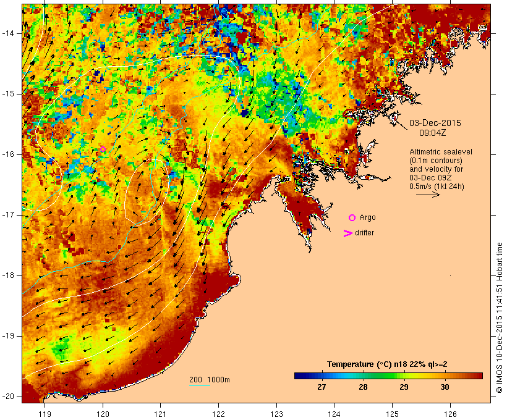The height and width of the screenshot is (420, 507).
Task: Click the latitude label '-16'
Action: coord(8,154)
